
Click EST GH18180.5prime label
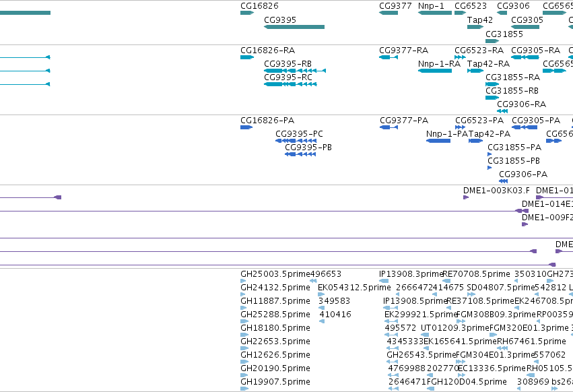[275, 328]
